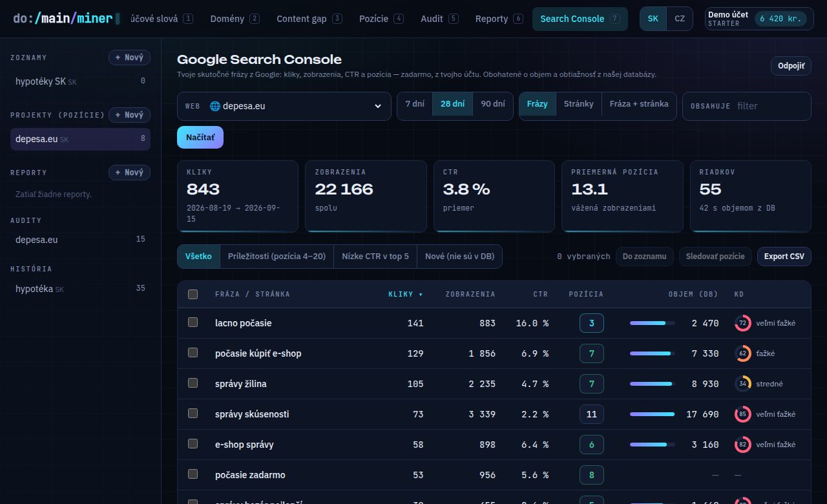
Task: Add a new list with Zoznamy Nový
Action: point(129,58)
